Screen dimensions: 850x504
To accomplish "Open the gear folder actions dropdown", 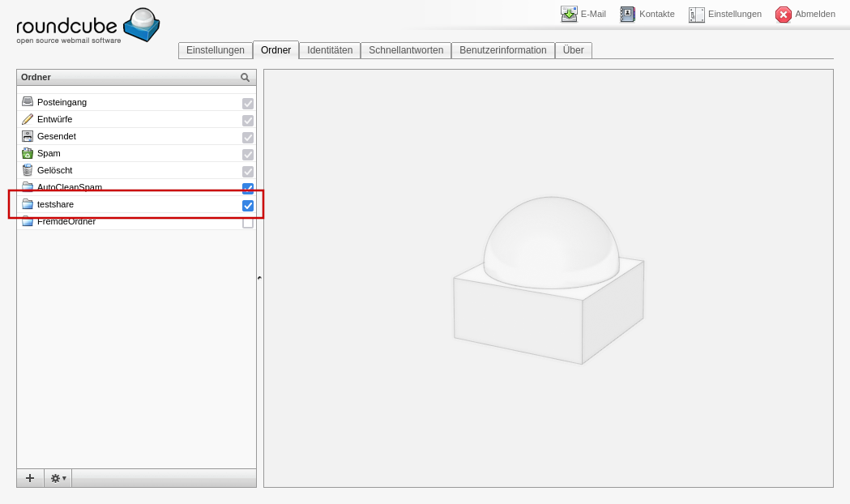I will click(58, 478).
